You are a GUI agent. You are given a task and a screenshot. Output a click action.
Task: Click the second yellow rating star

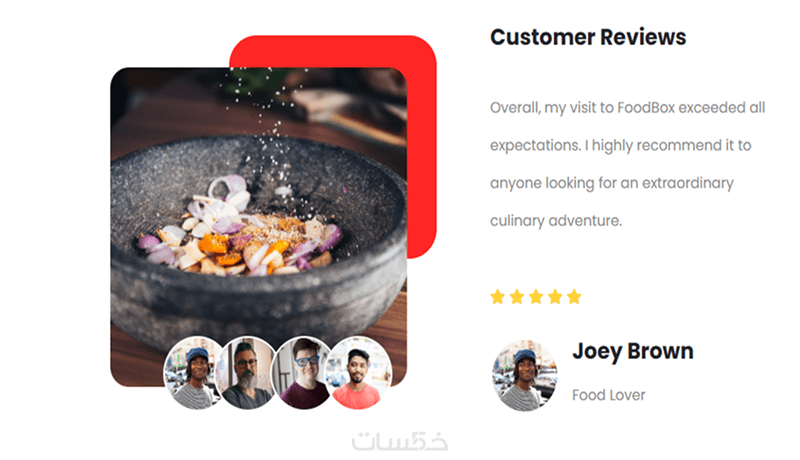(x=517, y=297)
